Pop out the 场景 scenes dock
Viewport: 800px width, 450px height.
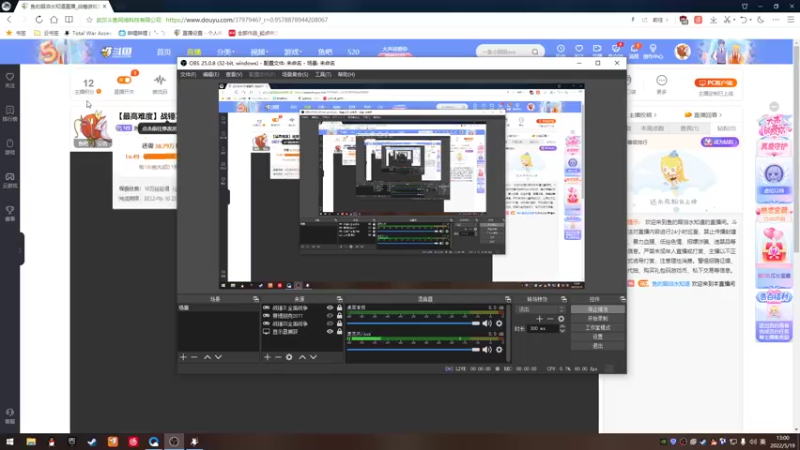[x=256, y=299]
